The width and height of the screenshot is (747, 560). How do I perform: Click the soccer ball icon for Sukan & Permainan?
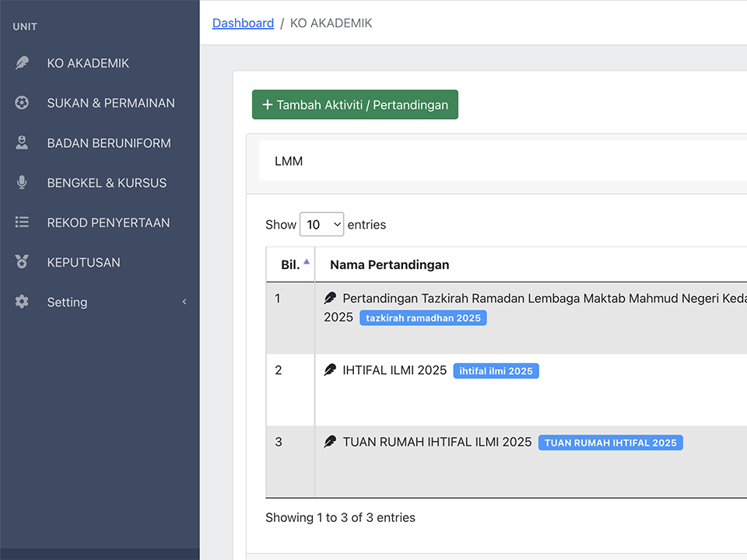(x=22, y=103)
